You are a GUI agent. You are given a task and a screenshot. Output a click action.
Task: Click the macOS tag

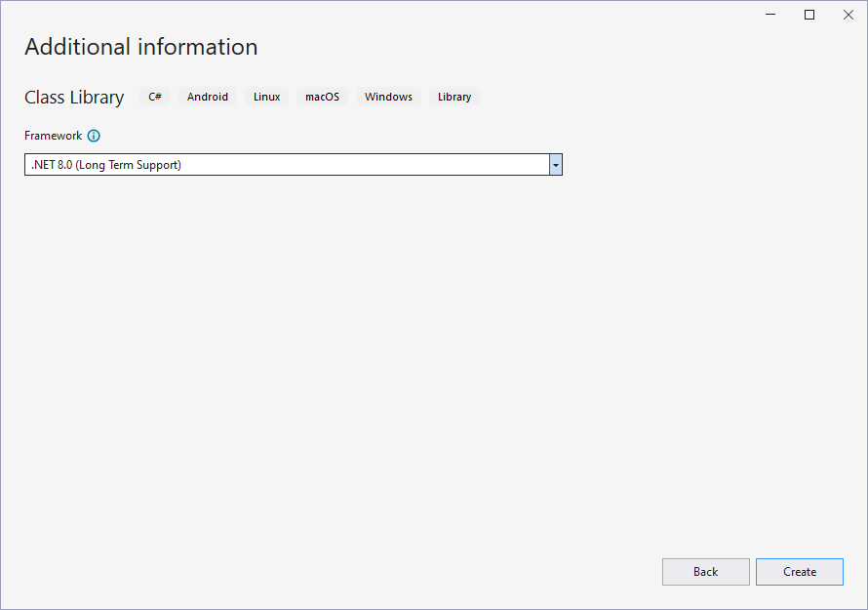pyautogui.click(x=322, y=97)
